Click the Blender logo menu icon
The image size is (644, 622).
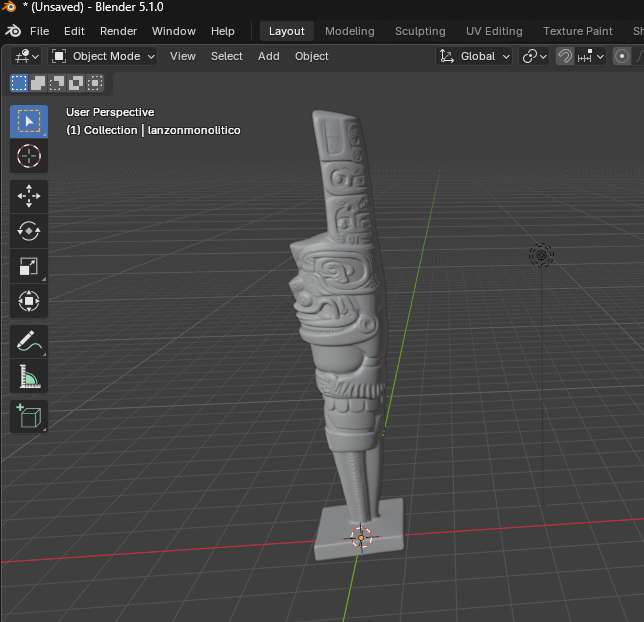[x=13, y=31]
